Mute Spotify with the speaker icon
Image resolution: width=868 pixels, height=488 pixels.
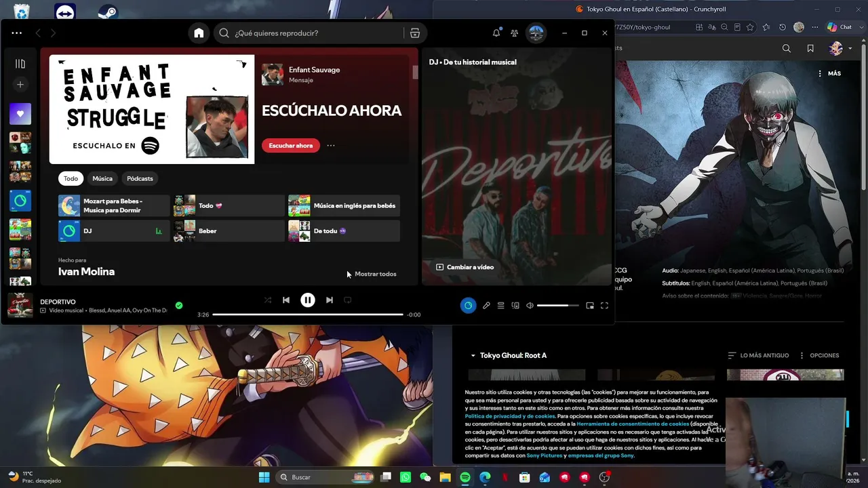click(x=530, y=306)
